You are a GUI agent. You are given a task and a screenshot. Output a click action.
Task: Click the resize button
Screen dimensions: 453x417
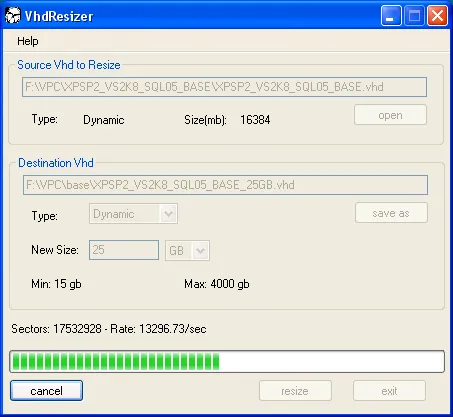(x=295, y=391)
